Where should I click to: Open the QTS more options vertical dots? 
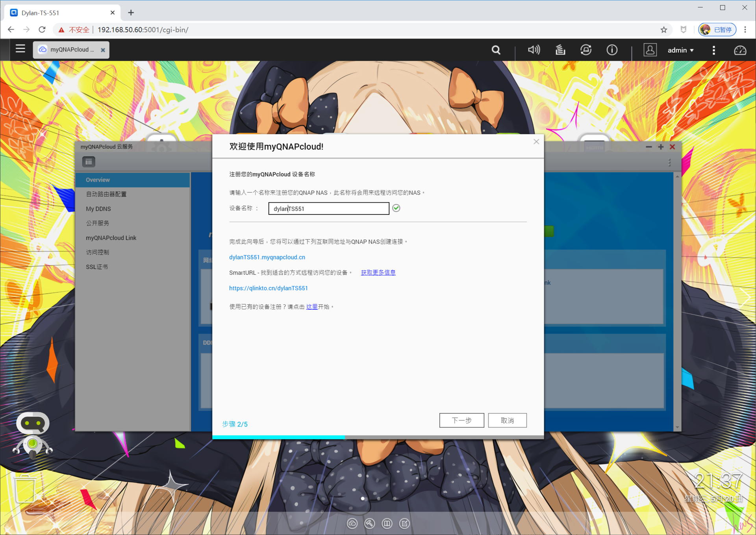click(x=713, y=50)
